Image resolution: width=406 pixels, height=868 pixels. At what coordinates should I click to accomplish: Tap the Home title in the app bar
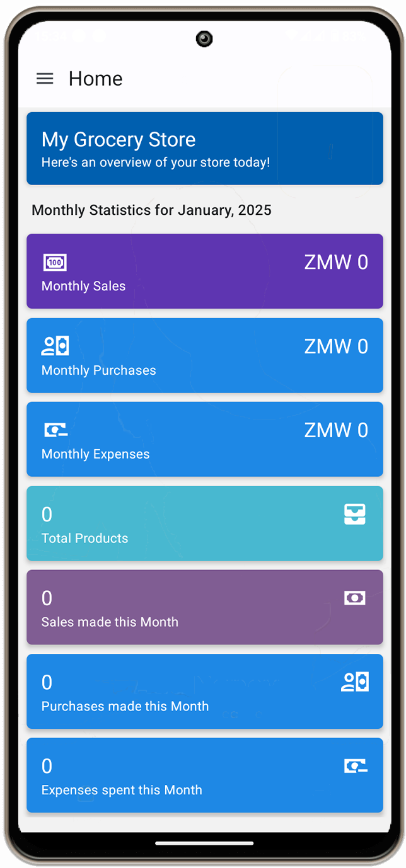click(x=95, y=78)
